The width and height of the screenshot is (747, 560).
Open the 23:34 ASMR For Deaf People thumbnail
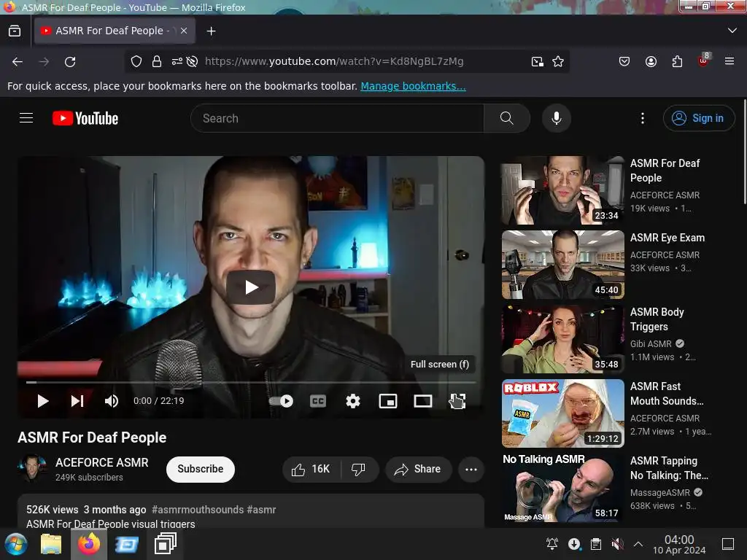coord(562,190)
